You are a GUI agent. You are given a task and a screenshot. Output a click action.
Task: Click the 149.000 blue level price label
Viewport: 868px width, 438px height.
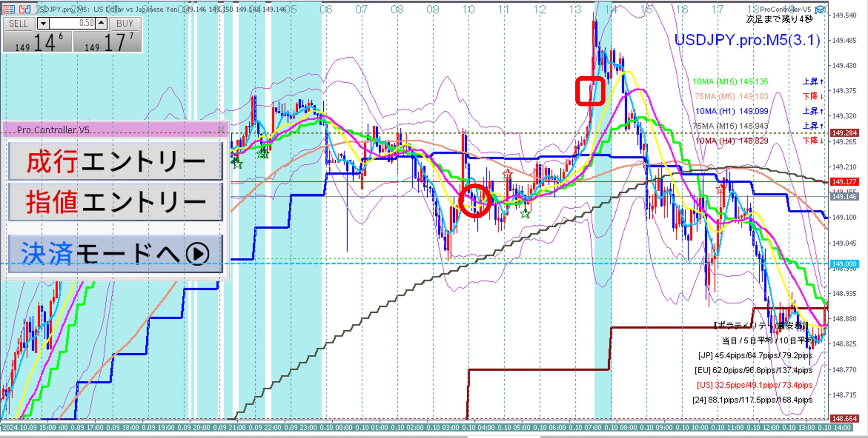[844, 264]
